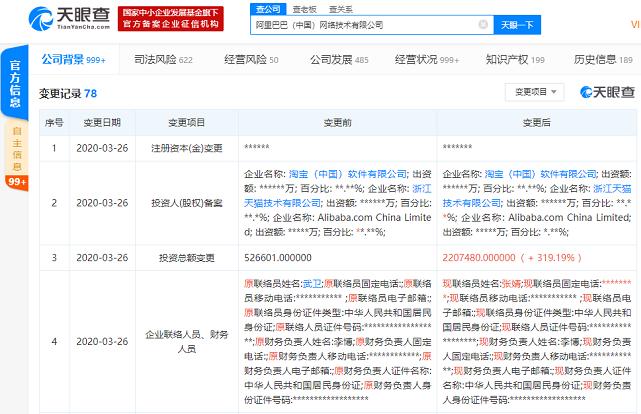Click the VIP text at top right
This screenshot has width=641, height=414.
tap(636, 25)
